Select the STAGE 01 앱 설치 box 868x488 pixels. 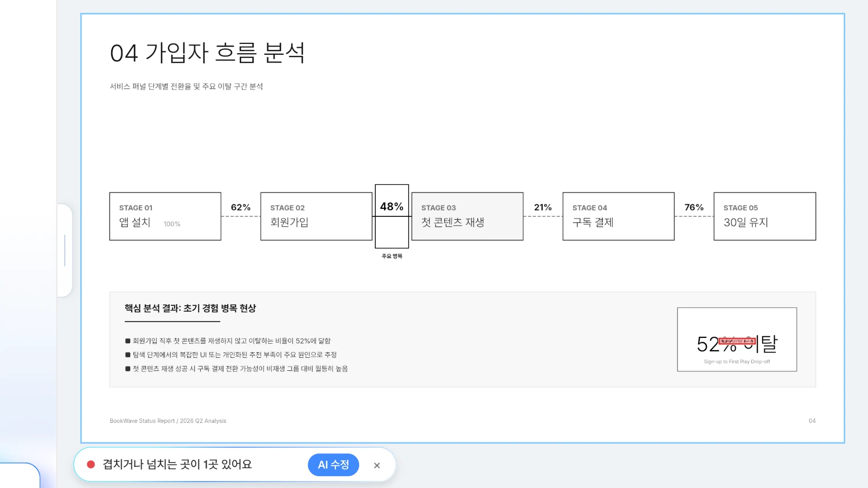click(165, 216)
